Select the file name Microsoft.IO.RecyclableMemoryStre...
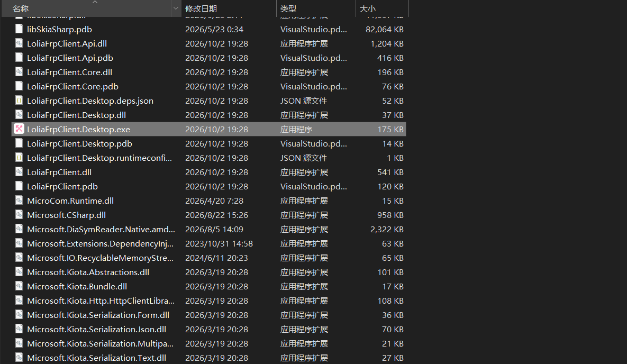 [x=101, y=258]
